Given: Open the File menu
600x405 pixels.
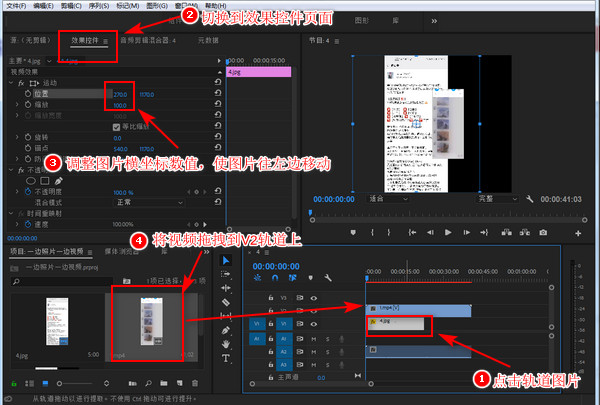Looking at the screenshot, I should pos(16,6).
